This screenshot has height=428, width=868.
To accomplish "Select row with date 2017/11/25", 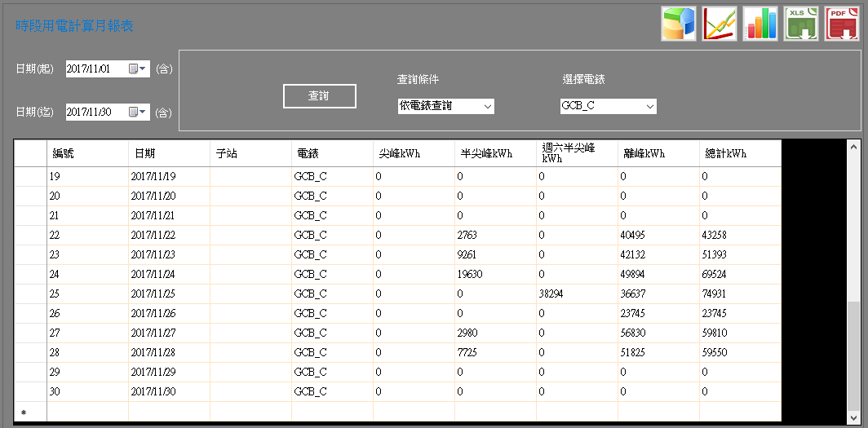I will click(32, 293).
